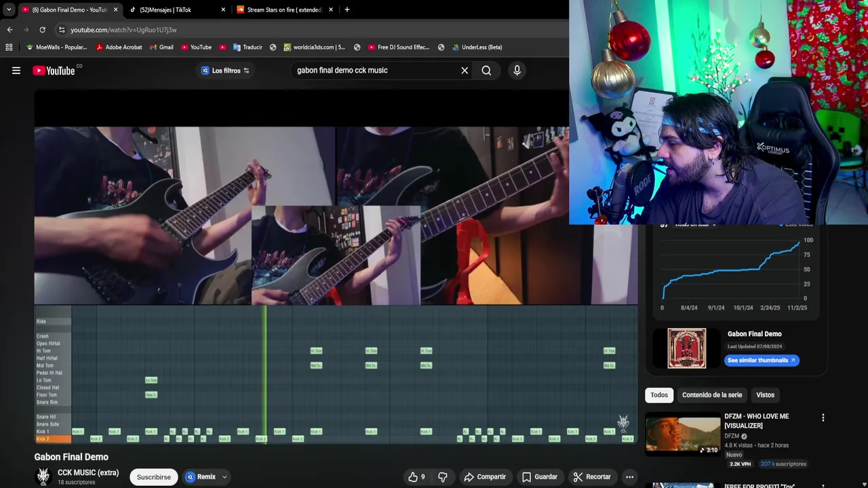Click the Gabon Final Demo stats thumbnail
Image resolution: width=868 pixels, height=488 pixels.
tap(687, 348)
